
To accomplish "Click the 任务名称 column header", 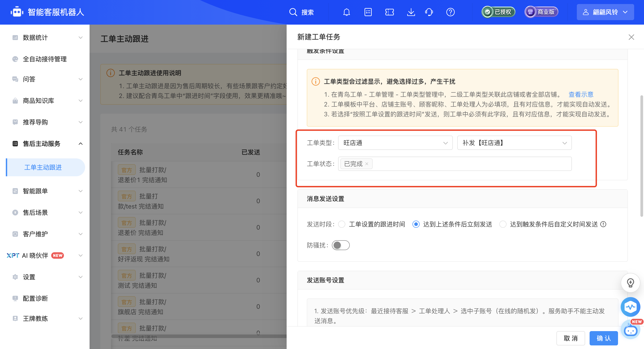I will click(130, 152).
